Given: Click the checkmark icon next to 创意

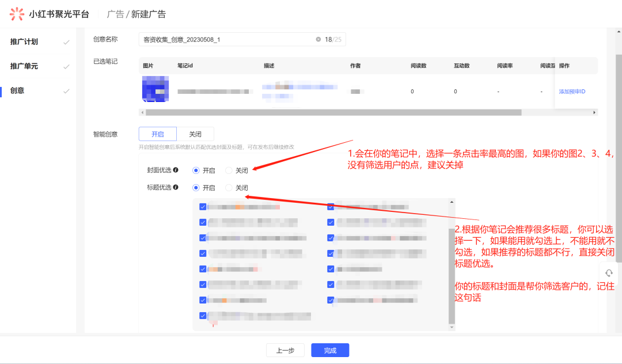Looking at the screenshot, I should (66, 91).
